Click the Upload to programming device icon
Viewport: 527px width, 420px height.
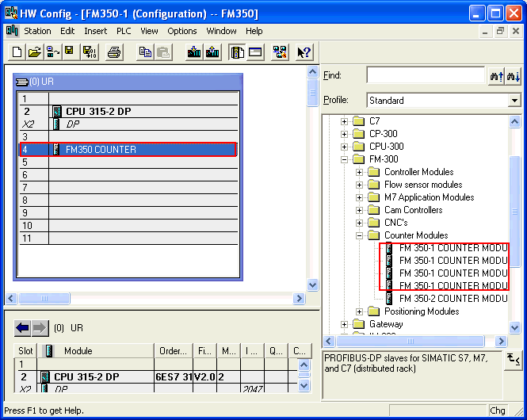212,52
